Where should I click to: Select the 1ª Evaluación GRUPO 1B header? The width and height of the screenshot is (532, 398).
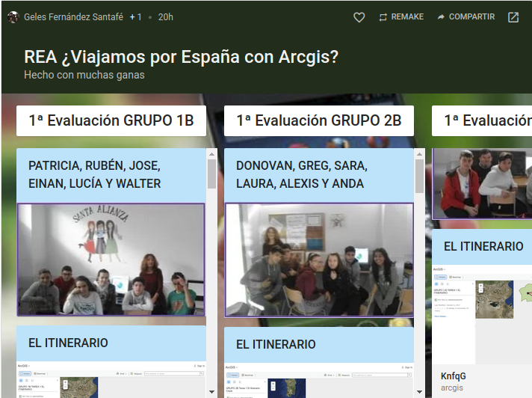111,120
